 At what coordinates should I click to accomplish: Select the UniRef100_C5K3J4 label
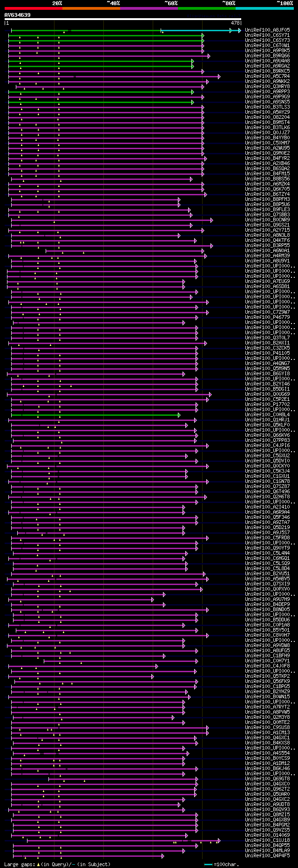click(x=267, y=471)
